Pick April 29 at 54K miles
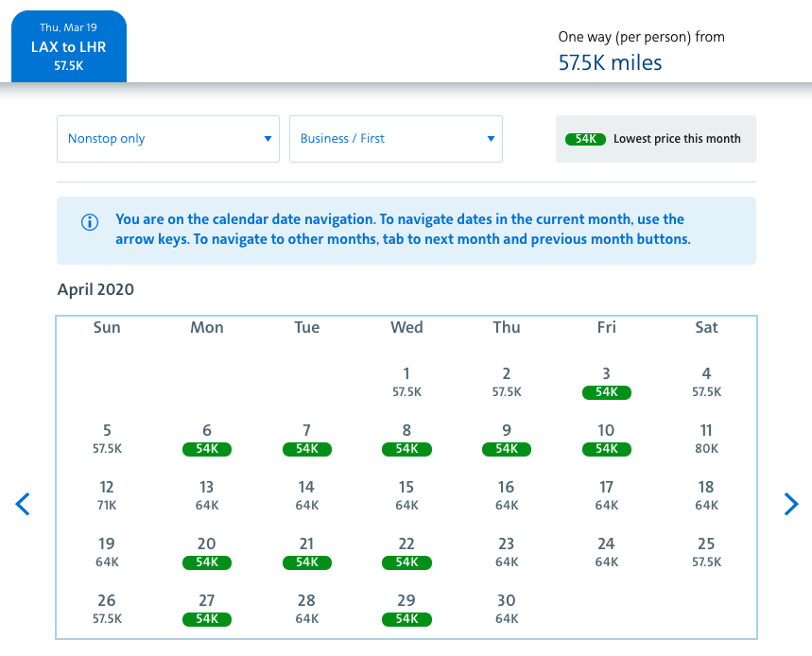812x656 pixels. tap(406, 610)
